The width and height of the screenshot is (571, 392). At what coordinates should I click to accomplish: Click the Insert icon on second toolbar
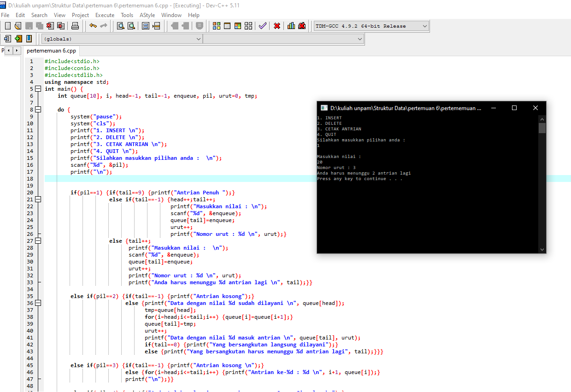point(7,39)
